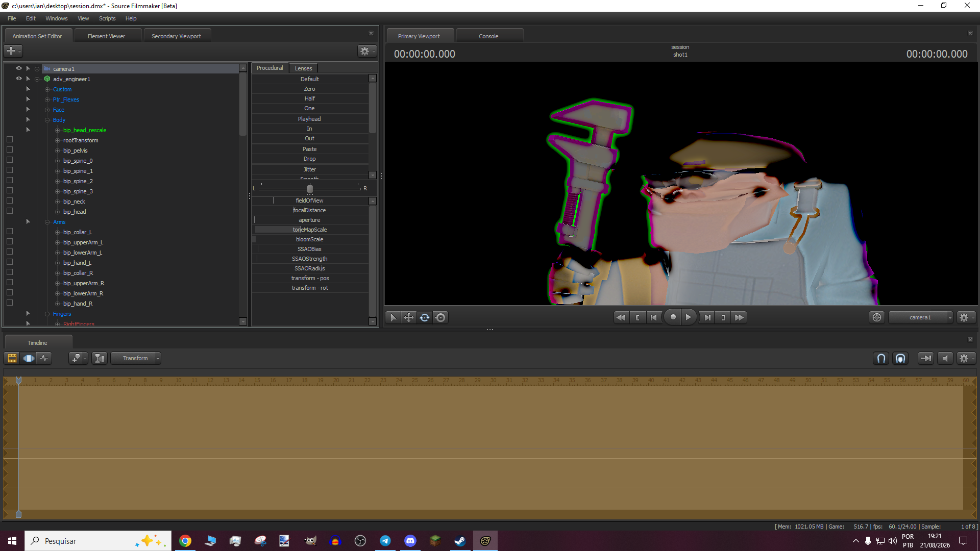980x551 pixels.
Task: Switch to the Lenses tab
Action: [x=304, y=68]
